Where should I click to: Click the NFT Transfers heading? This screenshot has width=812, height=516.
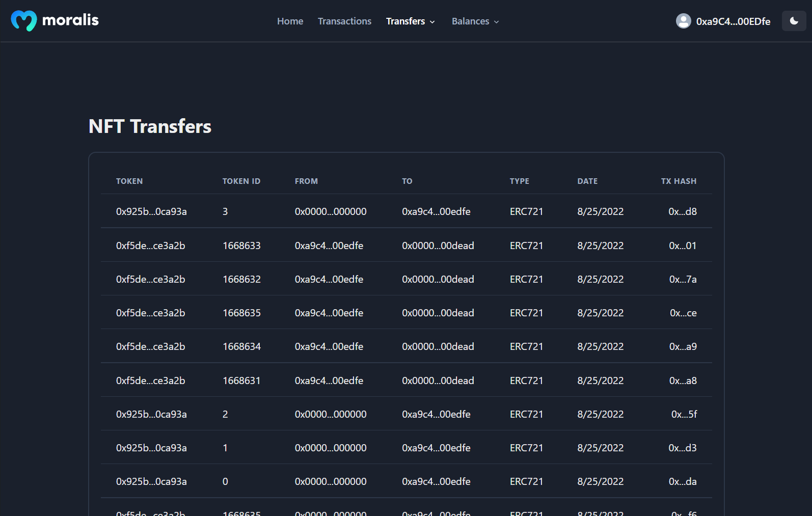pyautogui.click(x=150, y=126)
